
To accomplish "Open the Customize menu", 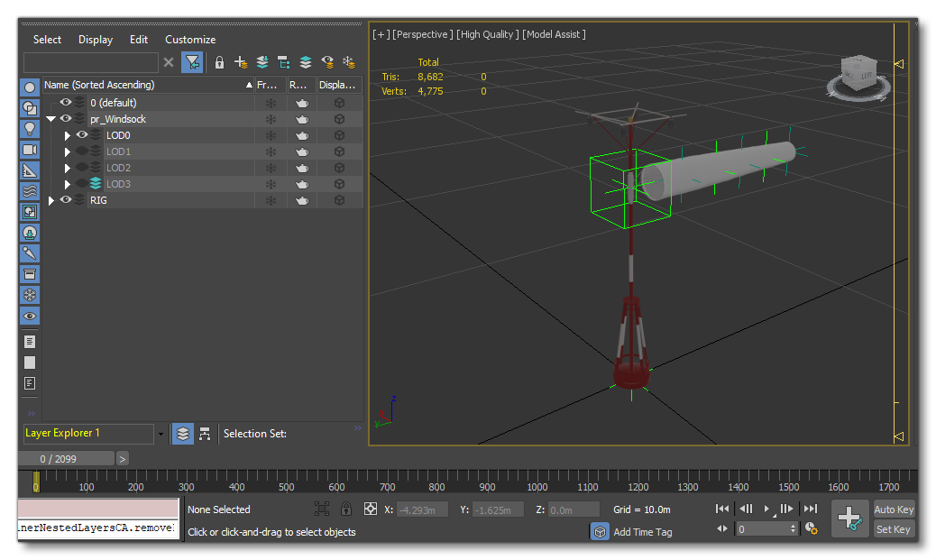I will pos(190,40).
